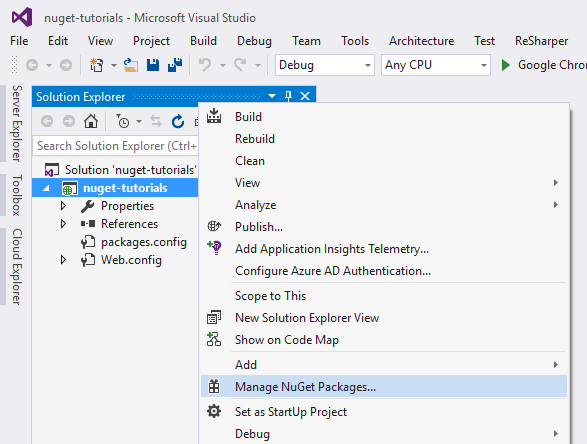The height and width of the screenshot is (444, 587).
Task: Click New Solution Explorer View icon
Action: [214, 317]
